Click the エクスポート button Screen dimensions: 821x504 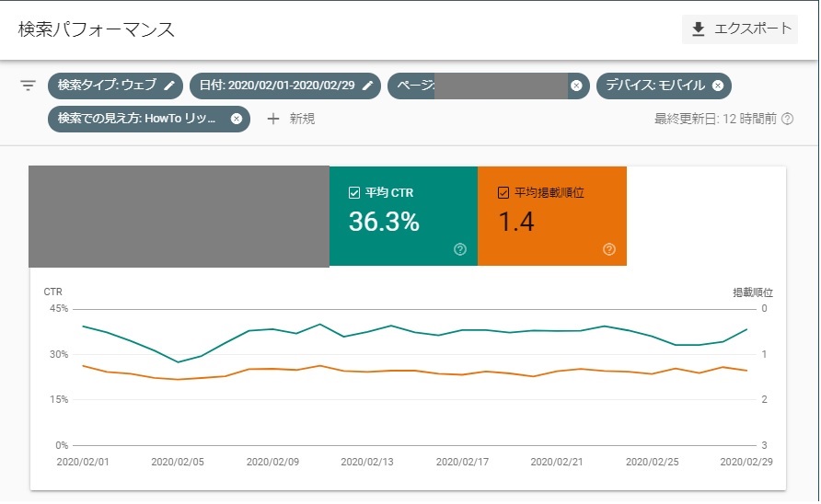pyautogui.click(x=740, y=29)
